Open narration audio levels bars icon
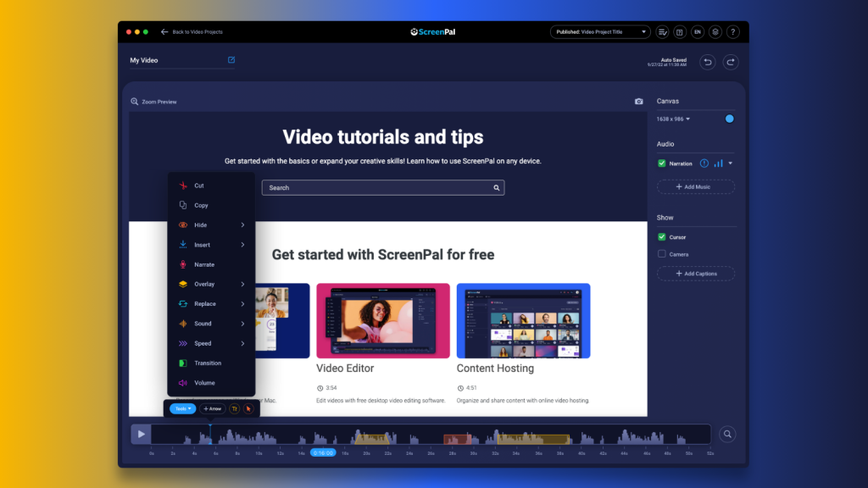Image resolution: width=868 pixels, height=488 pixels. tap(719, 164)
